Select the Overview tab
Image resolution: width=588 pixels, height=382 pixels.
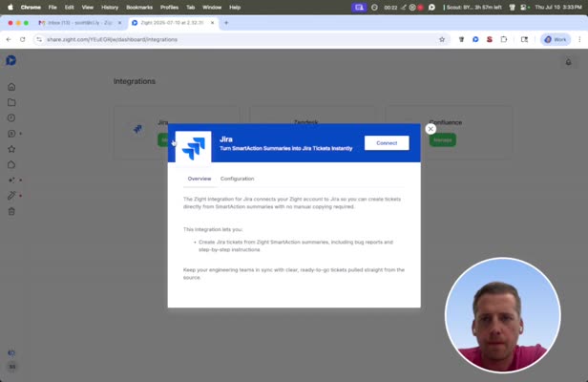[199, 179]
